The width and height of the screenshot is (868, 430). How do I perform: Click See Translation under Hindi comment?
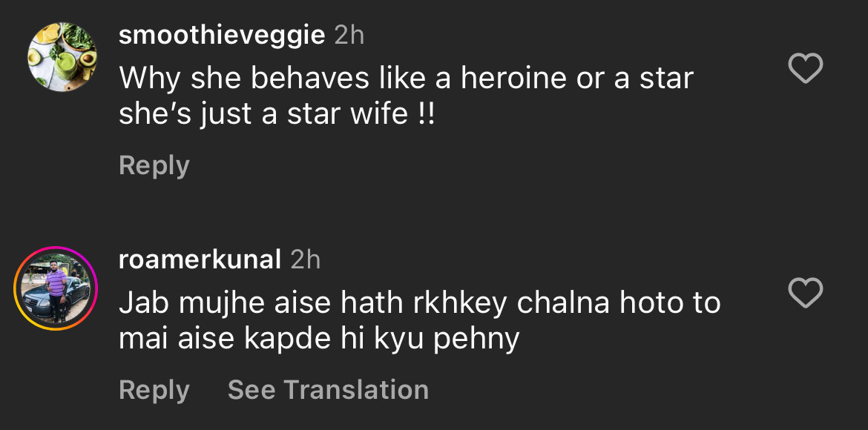(327, 390)
